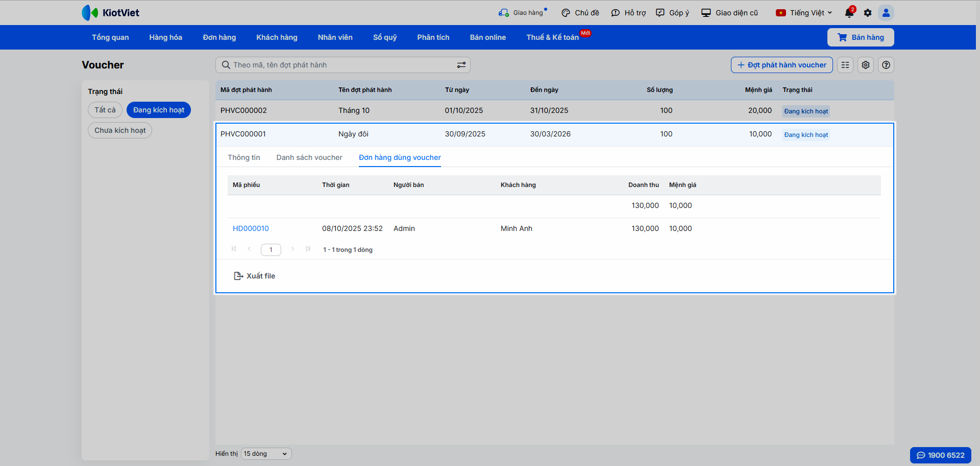Image resolution: width=980 pixels, height=466 pixels.
Task: Click the Xuất file export button
Action: point(255,276)
